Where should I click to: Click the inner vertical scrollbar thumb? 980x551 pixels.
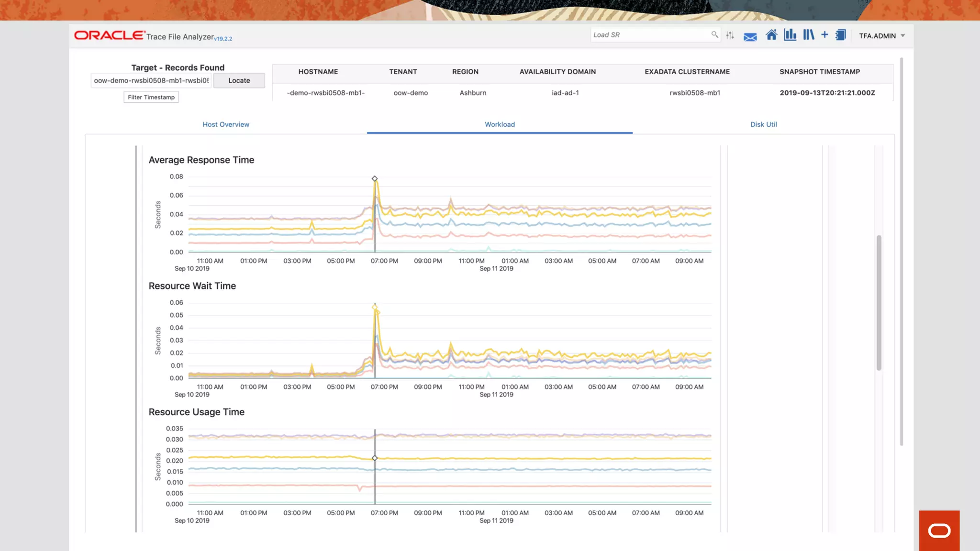click(x=879, y=302)
